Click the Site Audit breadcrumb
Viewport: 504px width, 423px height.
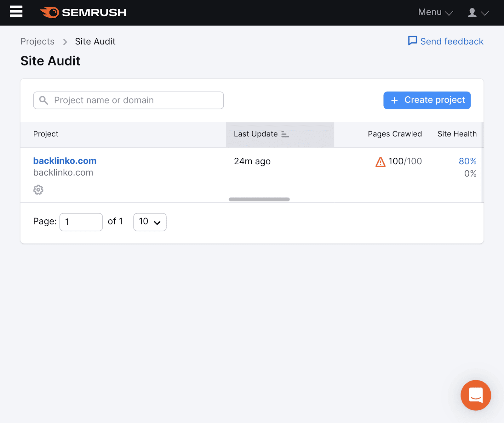(x=95, y=42)
